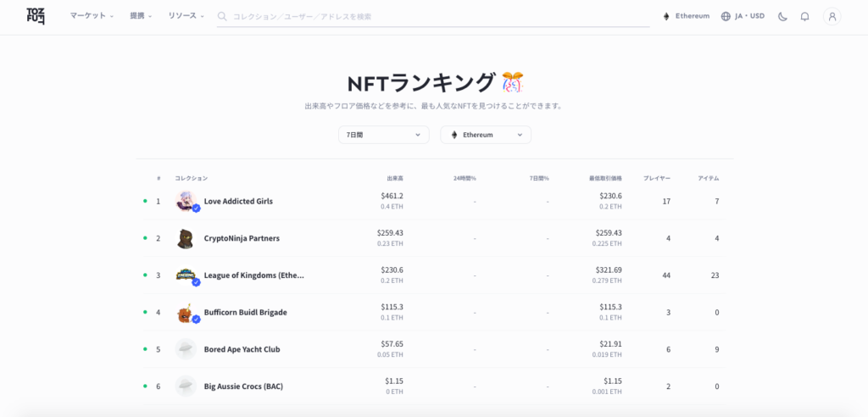
Task: Sort by プレイヤー column header
Action: [657, 178]
